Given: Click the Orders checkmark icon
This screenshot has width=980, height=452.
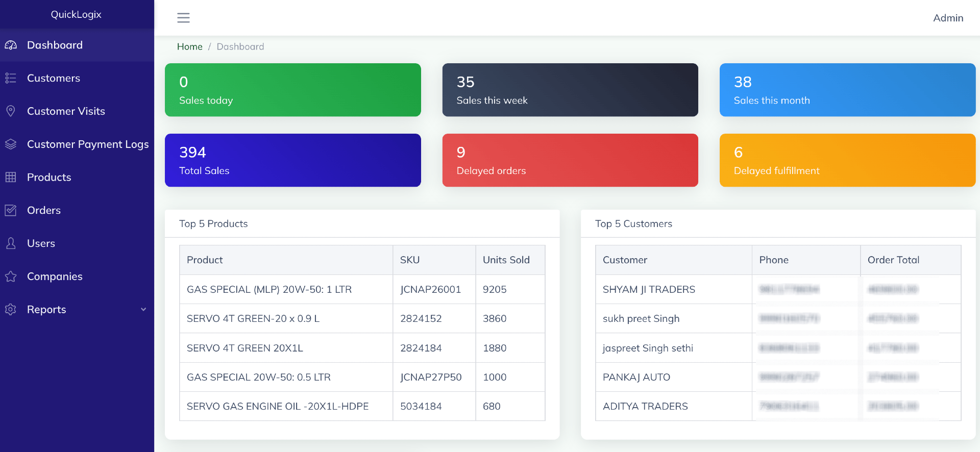Looking at the screenshot, I should pos(11,210).
